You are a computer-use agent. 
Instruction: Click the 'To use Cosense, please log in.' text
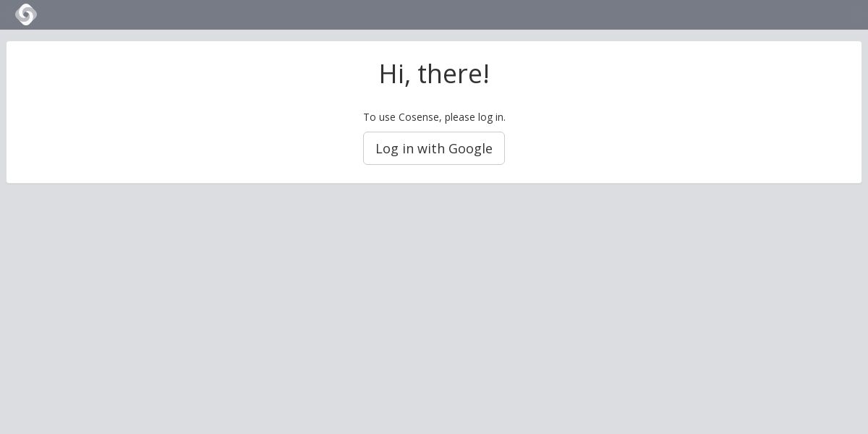click(434, 117)
